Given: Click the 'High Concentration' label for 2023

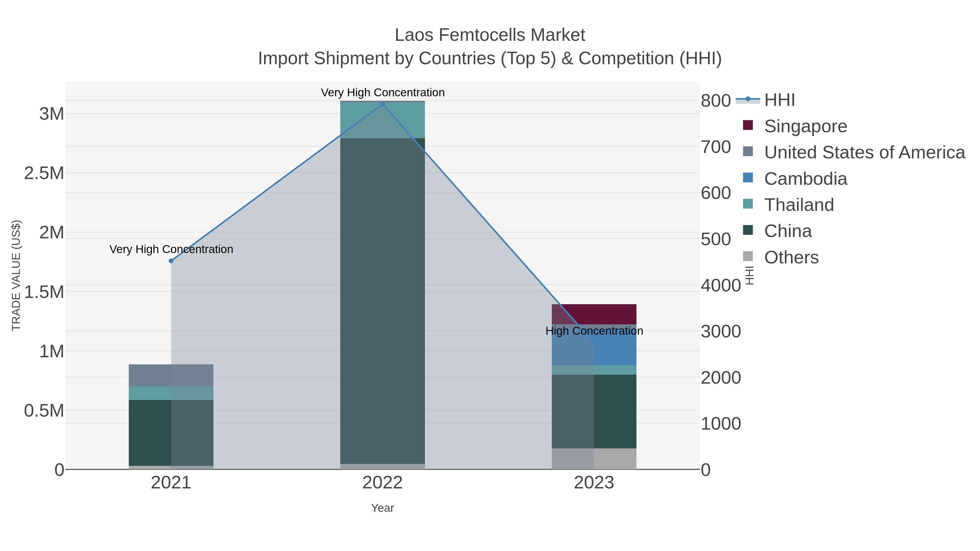Looking at the screenshot, I should point(594,331).
